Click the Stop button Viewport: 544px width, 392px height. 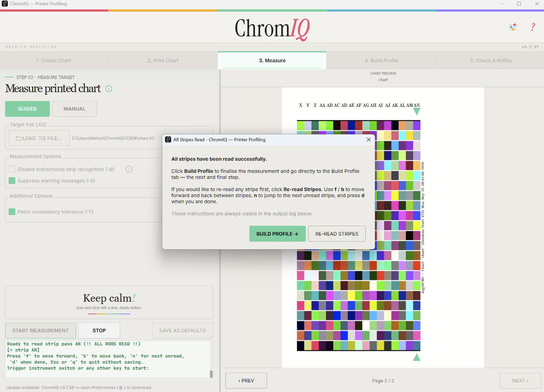click(99, 330)
